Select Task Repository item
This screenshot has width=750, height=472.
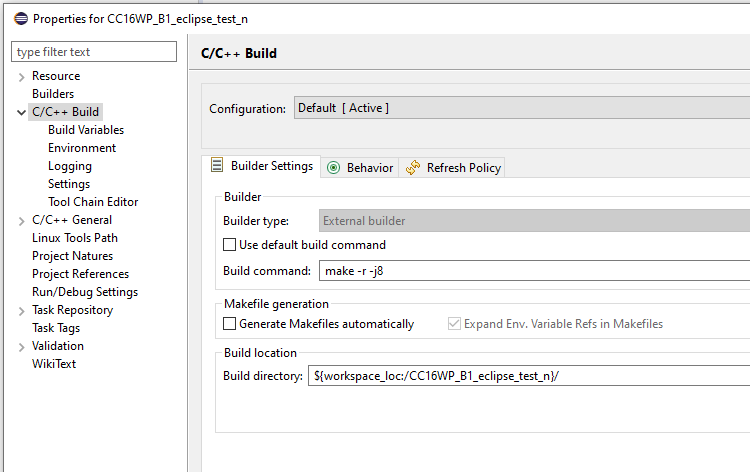tap(72, 310)
